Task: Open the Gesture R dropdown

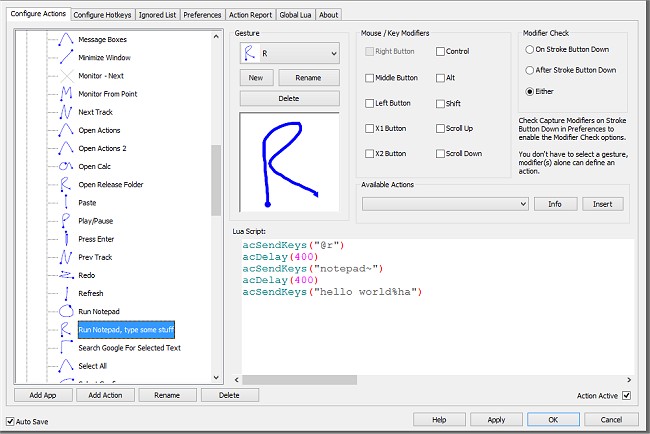Action: 292,52
